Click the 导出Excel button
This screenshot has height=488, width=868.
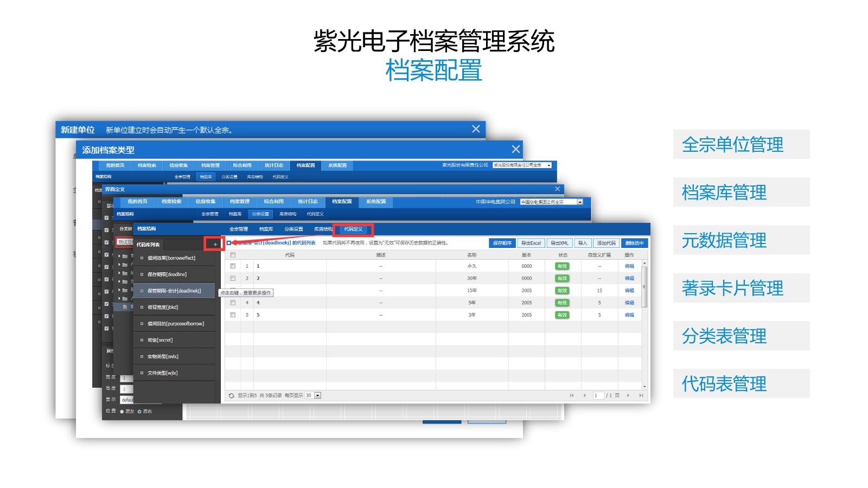[x=531, y=243]
